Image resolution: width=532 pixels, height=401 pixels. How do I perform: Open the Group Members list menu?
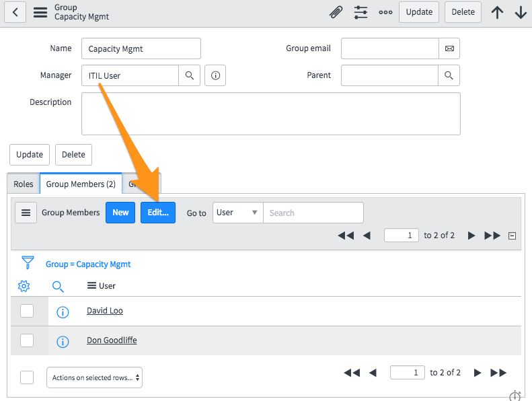(x=26, y=213)
